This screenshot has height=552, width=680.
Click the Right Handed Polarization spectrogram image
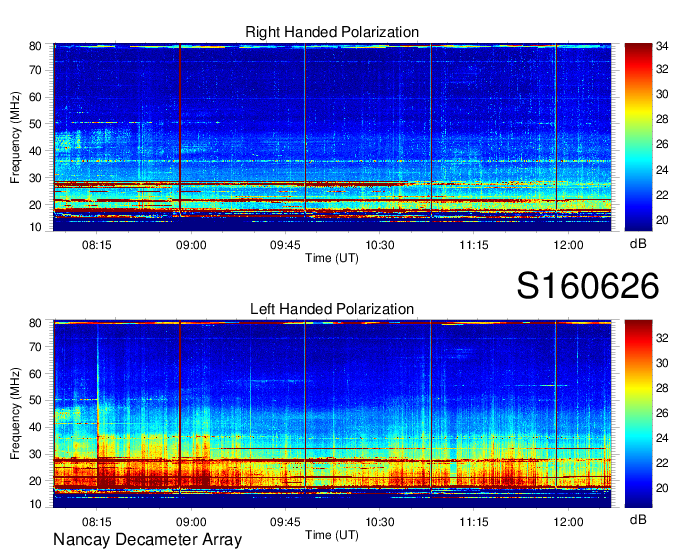coord(332,137)
